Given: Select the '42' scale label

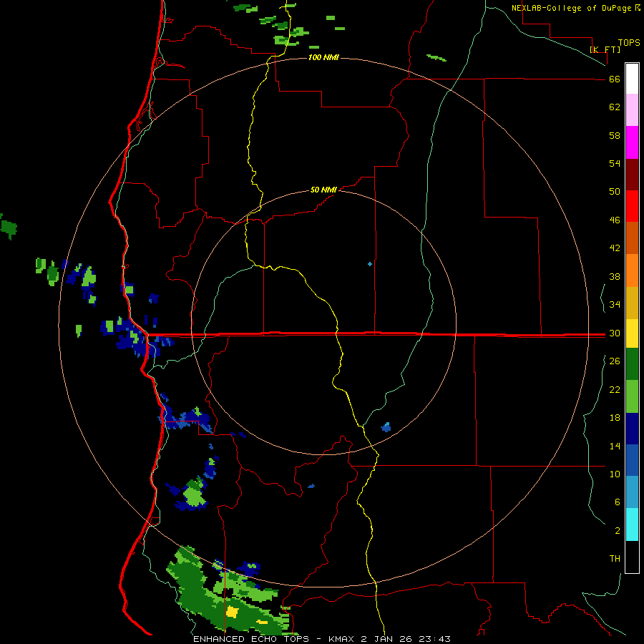Looking at the screenshot, I should coord(615,248).
